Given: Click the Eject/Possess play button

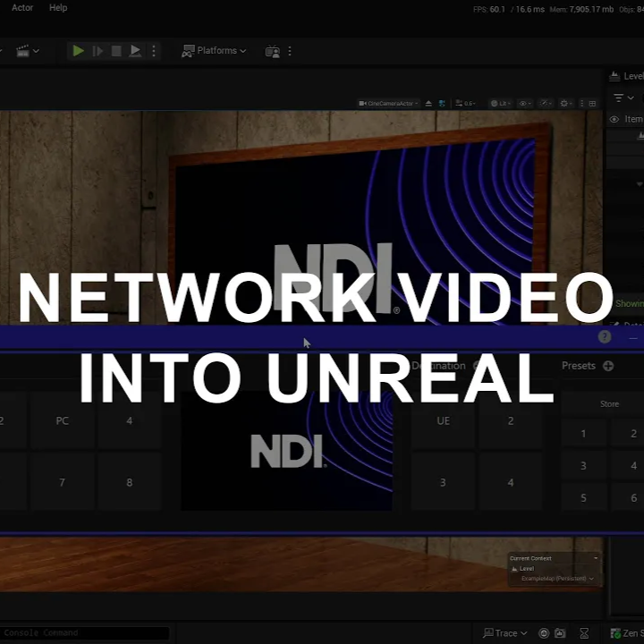Looking at the screenshot, I should coord(135,51).
